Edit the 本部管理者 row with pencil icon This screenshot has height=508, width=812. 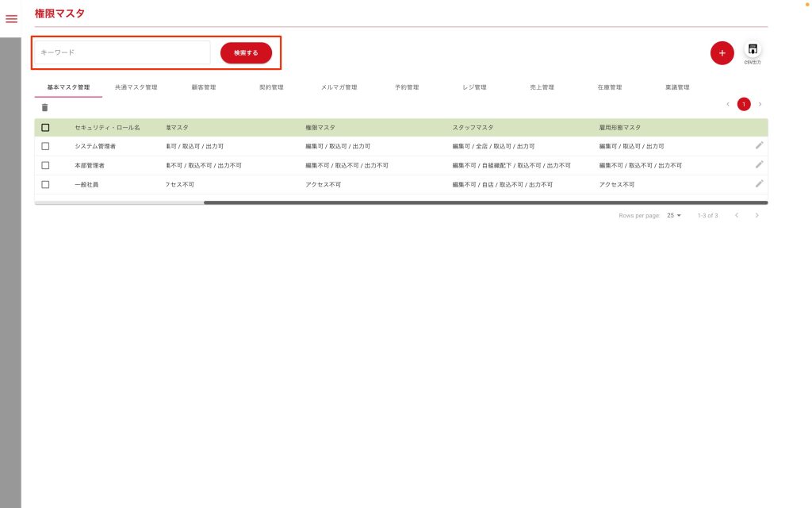coord(759,164)
